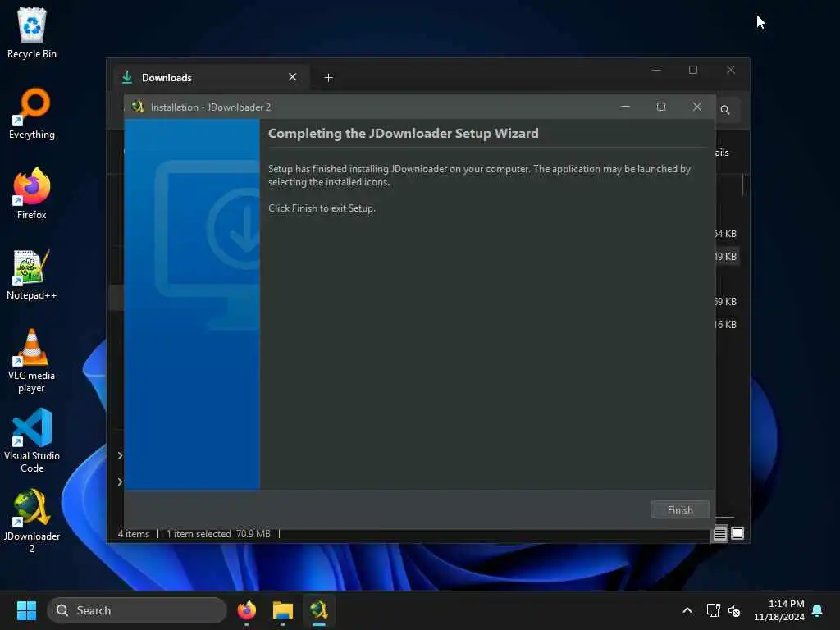Show hidden system tray icons
Image resolution: width=840 pixels, height=630 pixels.
pyautogui.click(x=687, y=610)
